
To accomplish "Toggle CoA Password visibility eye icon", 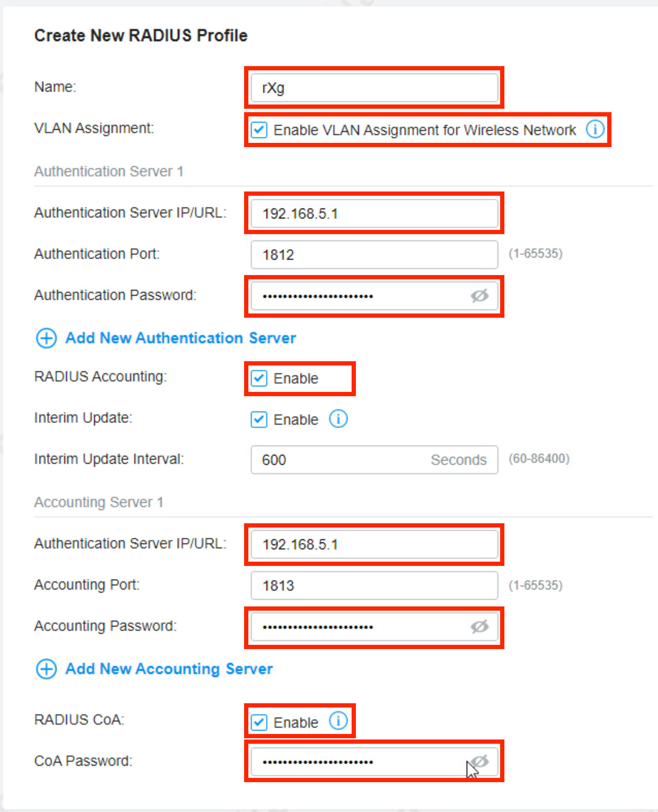I will coord(480,761).
